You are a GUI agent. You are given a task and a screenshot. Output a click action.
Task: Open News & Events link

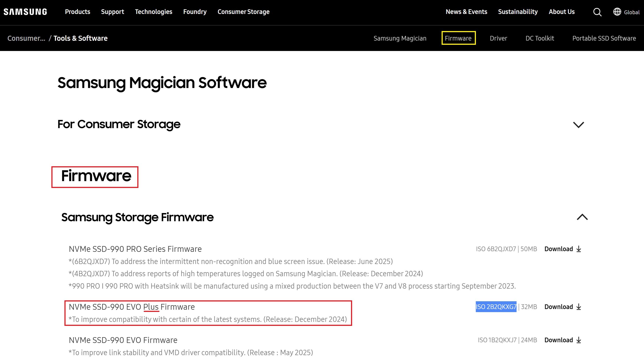[466, 12]
